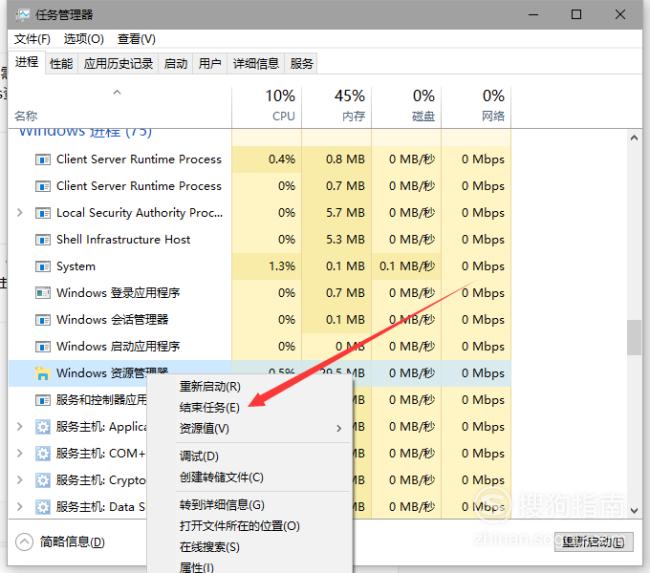Screen dimensions: 650x573
Task: Click the Windows 启动应用程序 icon
Action: point(43,346)
